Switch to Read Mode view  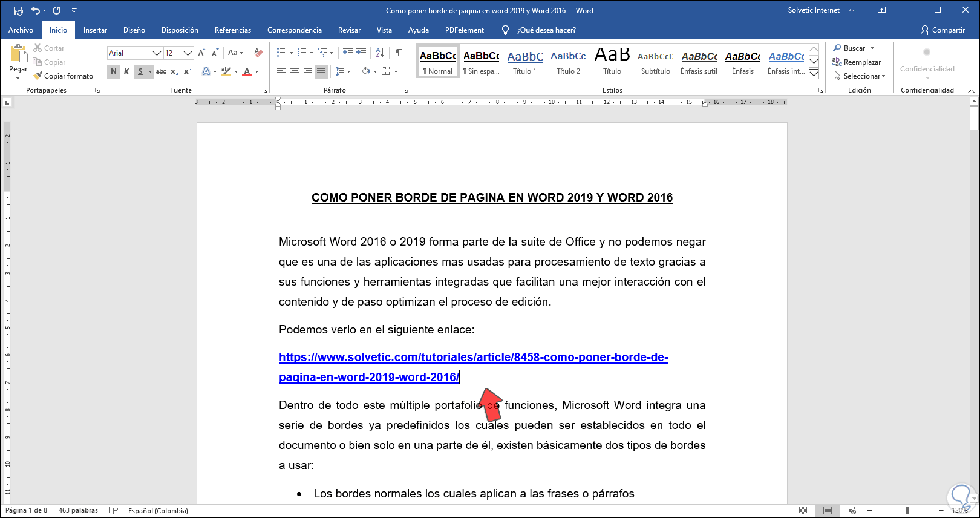click(803, 510)
